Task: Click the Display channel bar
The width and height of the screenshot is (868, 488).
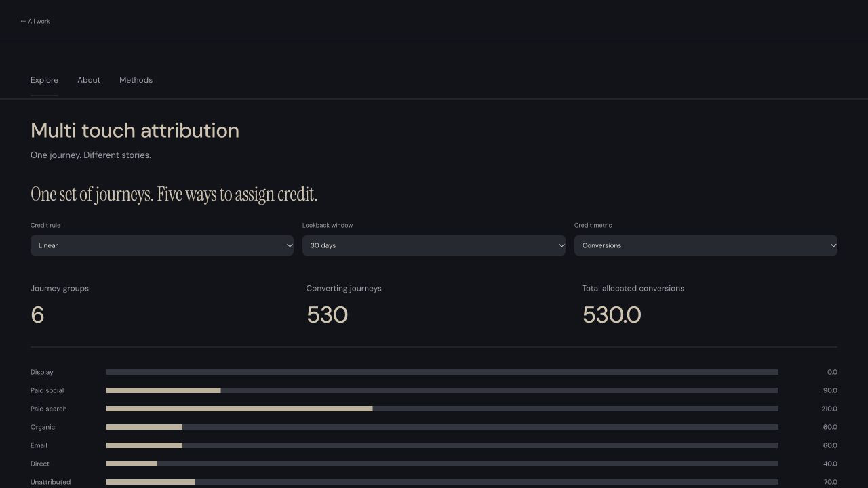Action: point(442,372)
